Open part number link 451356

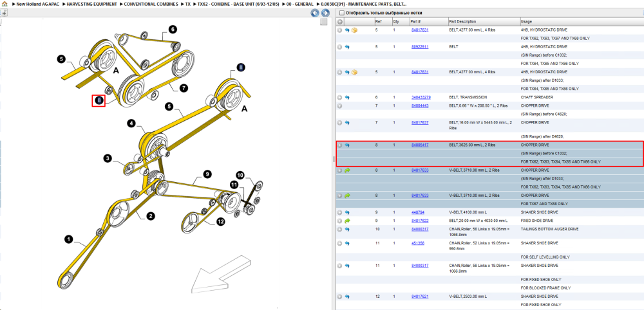click(418, 243)
